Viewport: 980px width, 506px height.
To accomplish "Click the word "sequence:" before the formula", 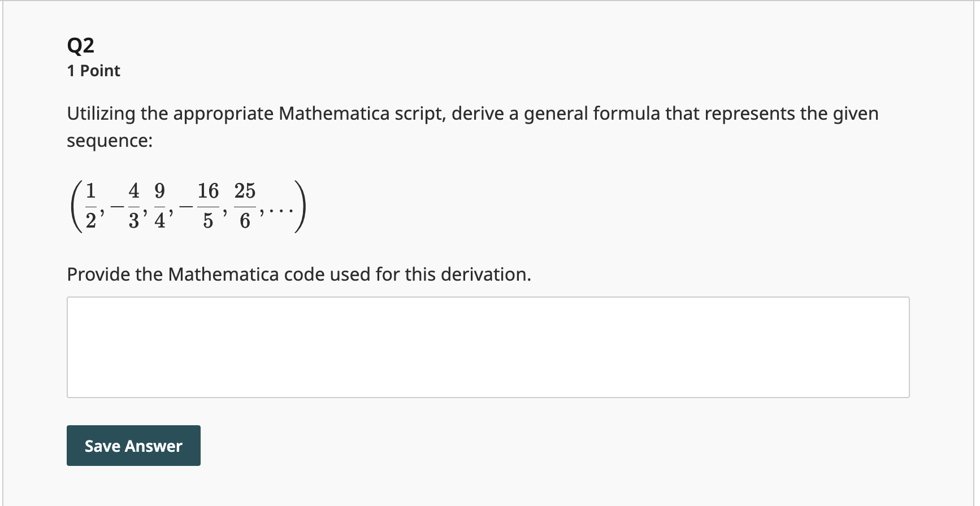I will pyautogui.click(x=110, y=141).
